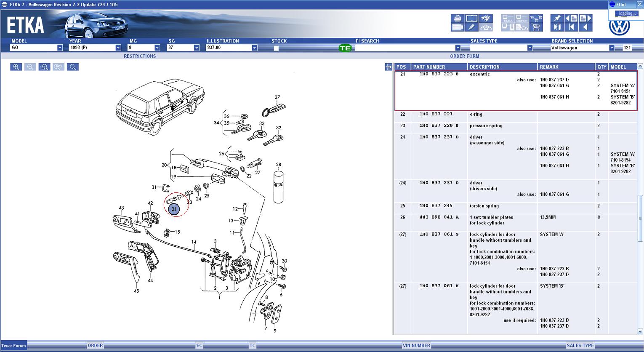The image size is (644, 352).
Task: Zoom in on the illustration
Action: (16, 67)
